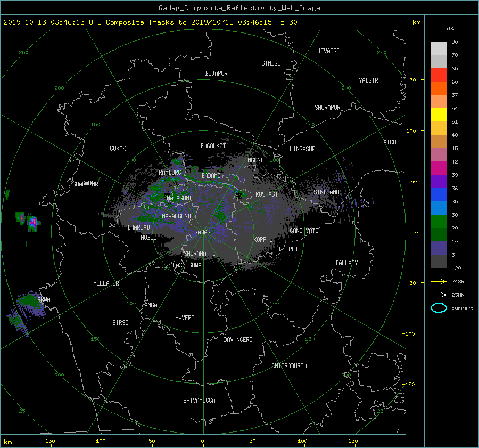Screen dimensions: 479x448
Task: Click the CHITRADURGA city label
Action: tap(289, 366)
